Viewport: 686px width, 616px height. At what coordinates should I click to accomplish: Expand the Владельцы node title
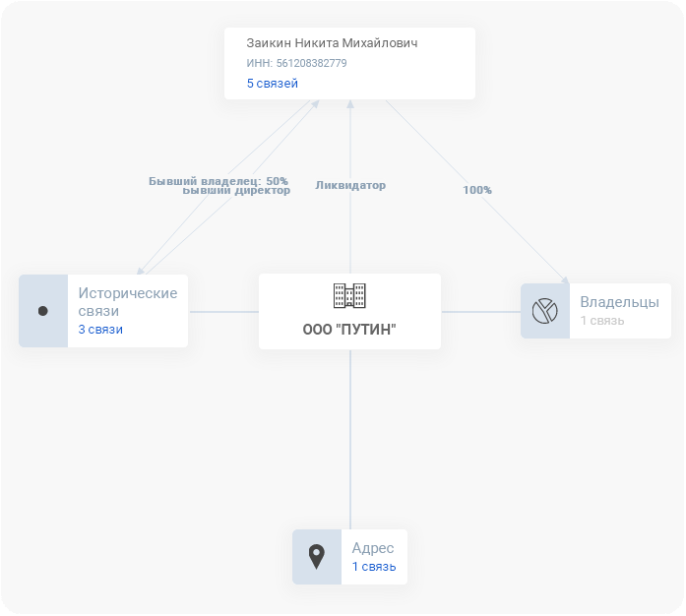click(619, 302)
